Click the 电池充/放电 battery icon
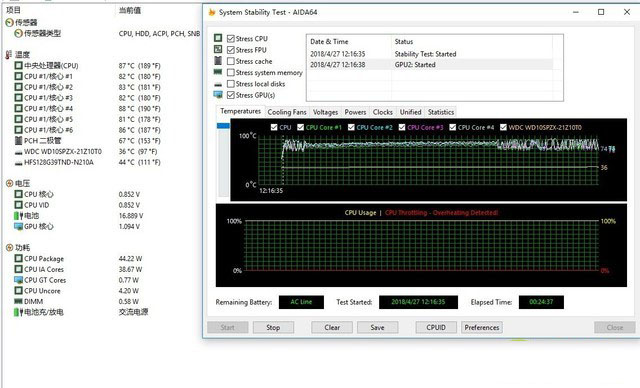The image size is (640, 388). [x=18, y=313]
